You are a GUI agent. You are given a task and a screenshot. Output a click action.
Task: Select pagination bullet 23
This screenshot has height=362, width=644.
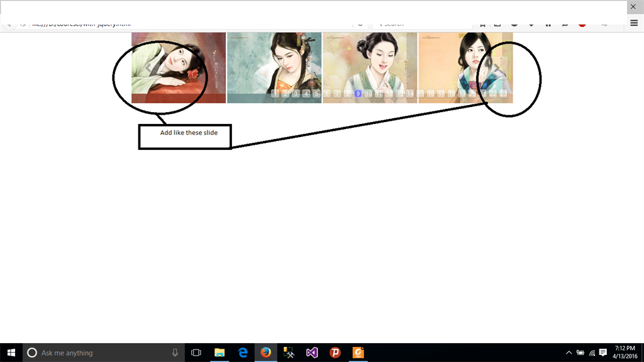point(503,94)
